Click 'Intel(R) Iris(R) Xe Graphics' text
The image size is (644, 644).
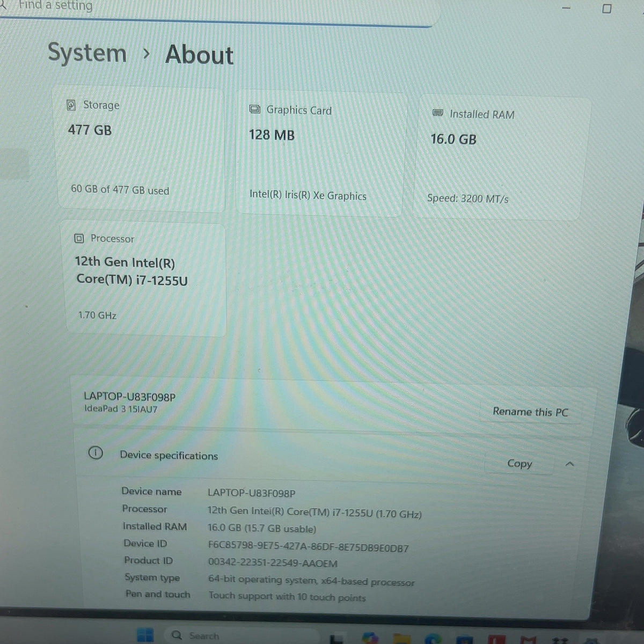pos(308,195)
